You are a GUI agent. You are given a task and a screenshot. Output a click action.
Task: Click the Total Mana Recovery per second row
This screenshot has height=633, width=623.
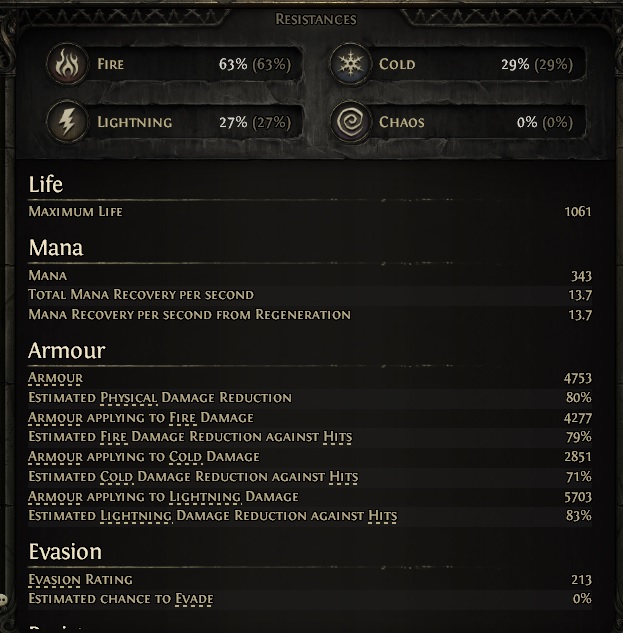[x=310, y=295]
